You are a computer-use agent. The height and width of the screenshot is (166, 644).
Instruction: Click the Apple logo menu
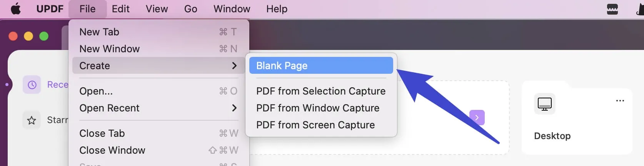[16, 9]
